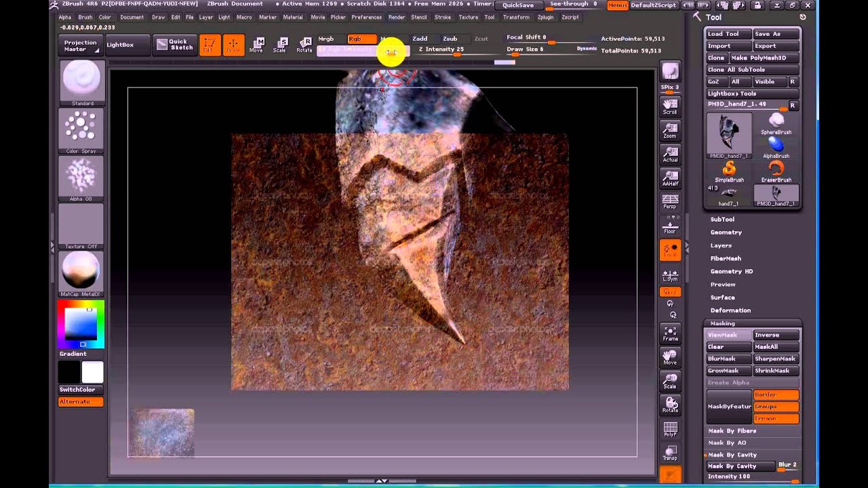Select the Rotate tool in top shelf

[304, 45]
